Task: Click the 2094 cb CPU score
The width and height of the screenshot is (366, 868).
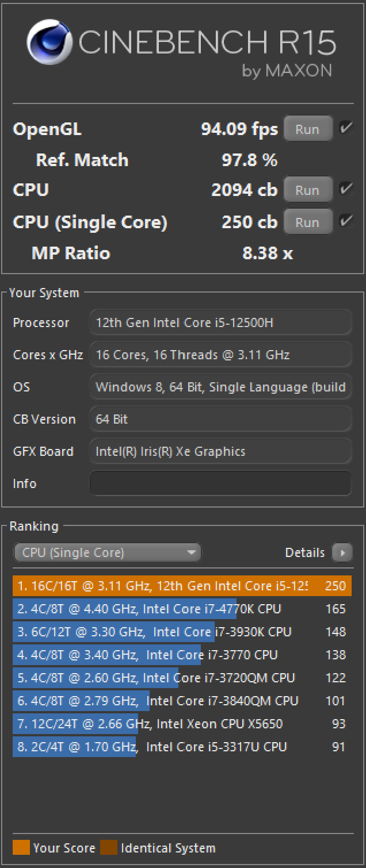Action: (x=245, y=190)
